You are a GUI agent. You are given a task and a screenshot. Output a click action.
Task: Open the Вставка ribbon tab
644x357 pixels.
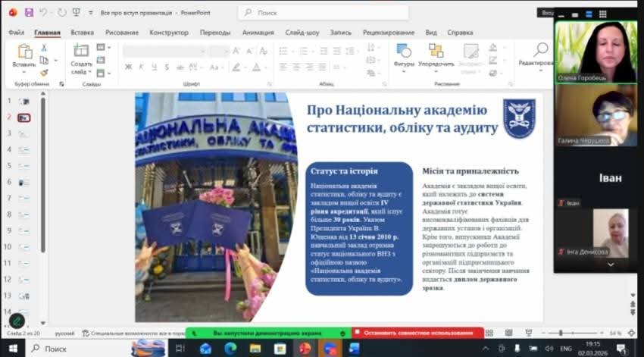[x=82, y=33]
